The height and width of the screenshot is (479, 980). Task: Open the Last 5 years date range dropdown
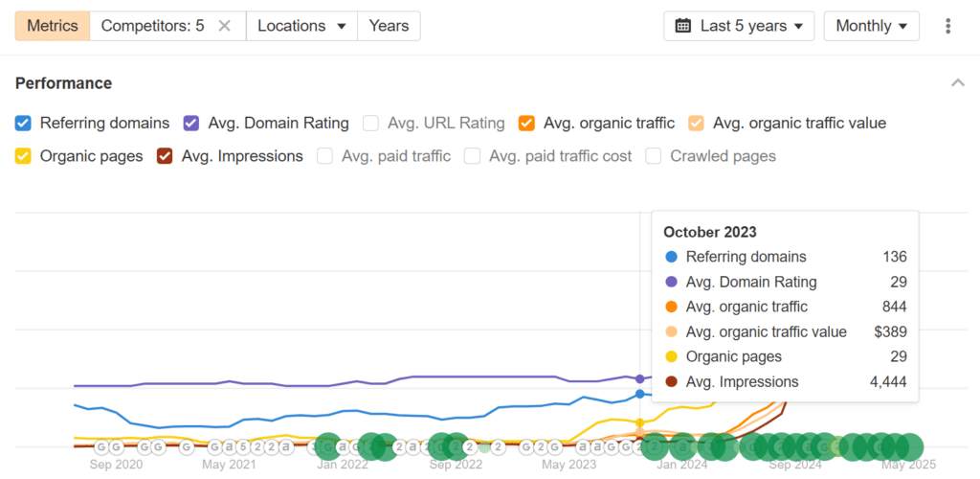740,26
